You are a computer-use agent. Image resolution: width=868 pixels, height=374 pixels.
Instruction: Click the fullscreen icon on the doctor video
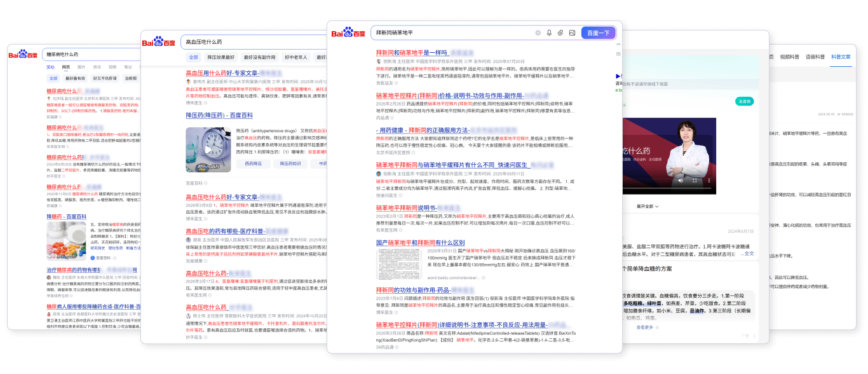click(695, 181)
